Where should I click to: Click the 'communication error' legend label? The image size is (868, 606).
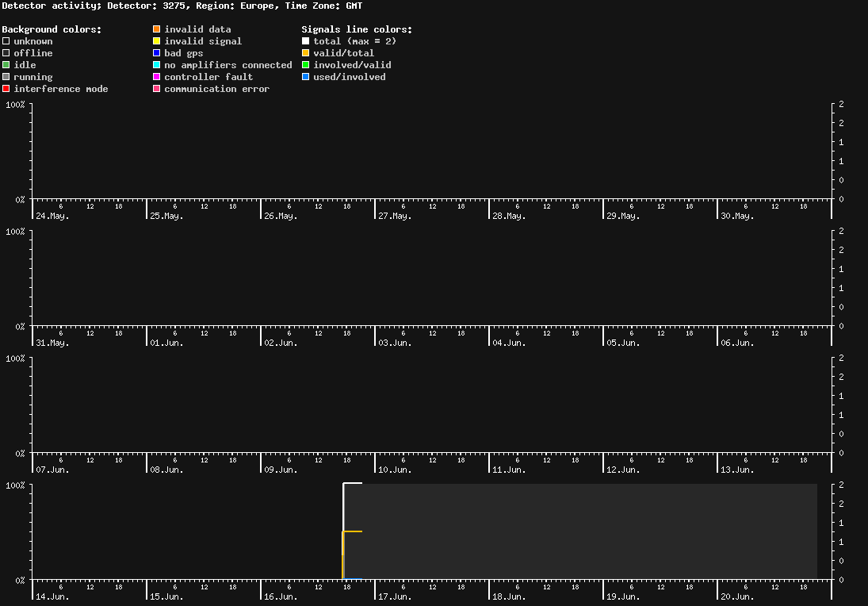pos(217,89)
